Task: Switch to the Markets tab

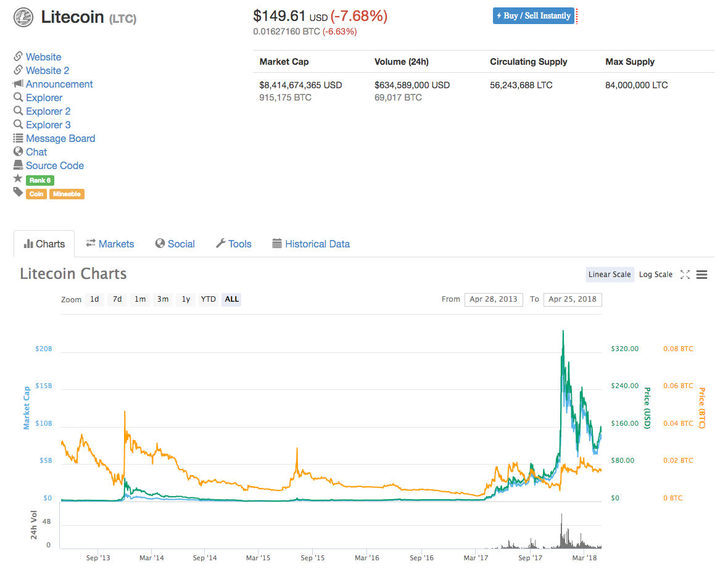Action: [x=110, y=244]
